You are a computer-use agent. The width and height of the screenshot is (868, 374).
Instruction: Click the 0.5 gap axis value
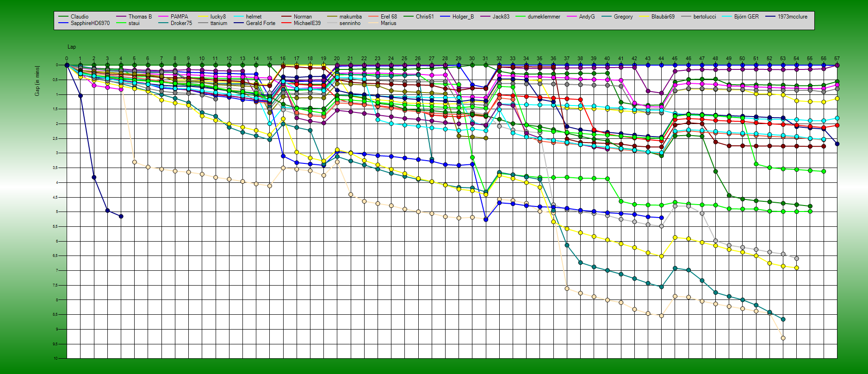pyautogui.click(x=56, y=80)
